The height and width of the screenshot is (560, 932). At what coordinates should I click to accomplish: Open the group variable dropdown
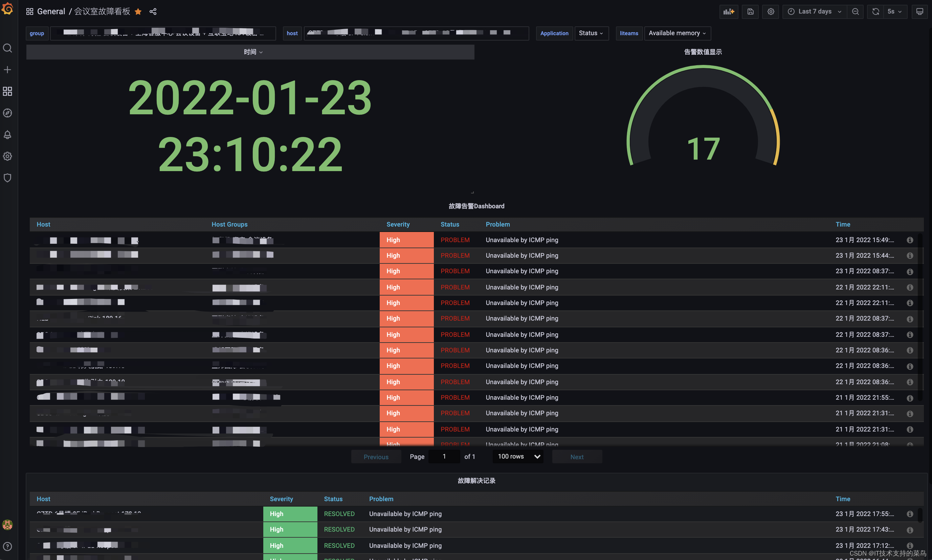click(163, 33)
